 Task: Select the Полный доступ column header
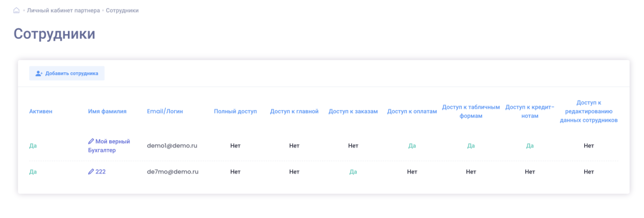click(235, 112)
